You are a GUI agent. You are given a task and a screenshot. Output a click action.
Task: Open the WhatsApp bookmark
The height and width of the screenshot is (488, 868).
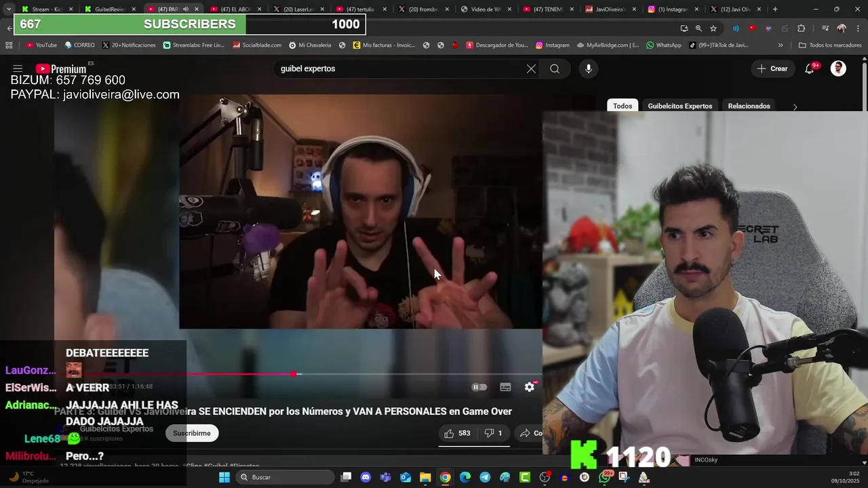pos(664,45)
